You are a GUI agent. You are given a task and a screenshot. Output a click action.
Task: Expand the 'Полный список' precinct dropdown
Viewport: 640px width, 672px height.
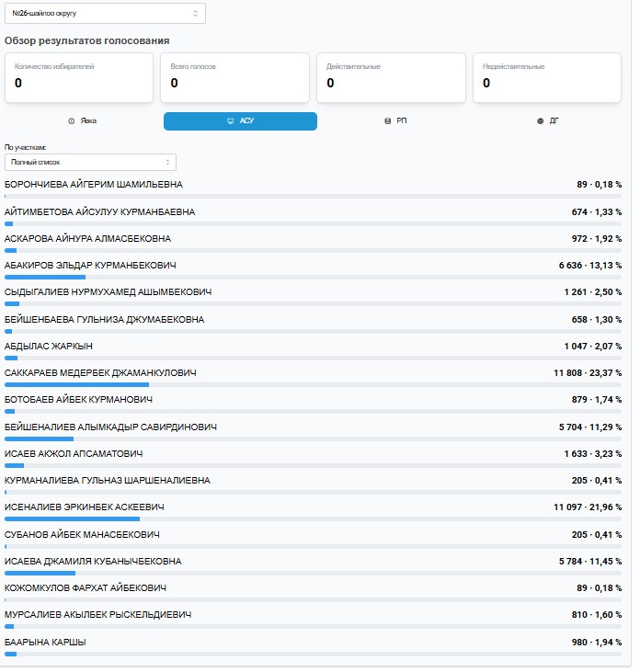click(x=90, y=162)
